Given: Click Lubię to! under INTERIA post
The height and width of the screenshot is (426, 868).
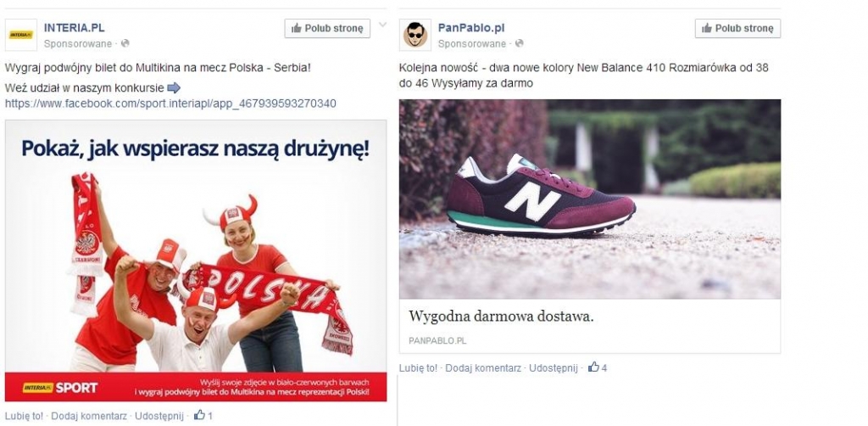Looking at the screenshot, I should (x=24, y=416).
